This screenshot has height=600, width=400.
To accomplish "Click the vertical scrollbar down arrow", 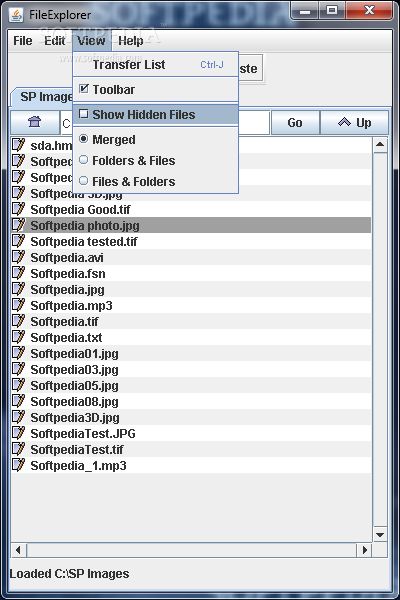I will tap(380, 535).
